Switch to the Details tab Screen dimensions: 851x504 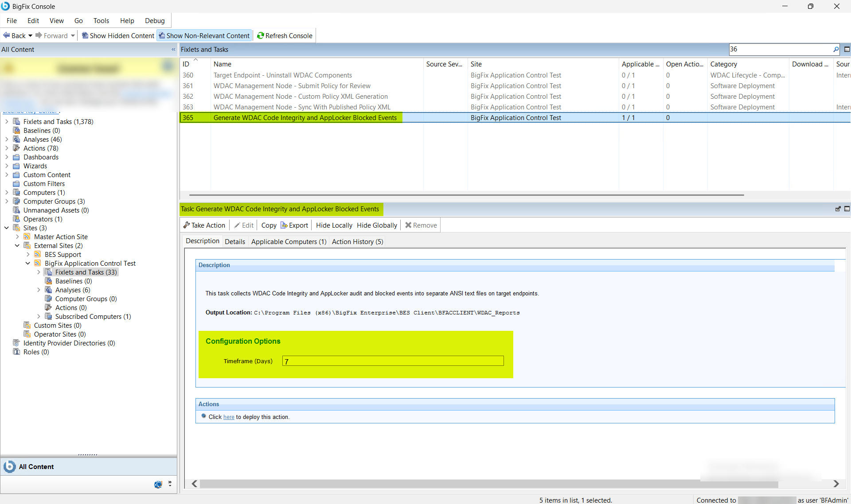[234, 241]
